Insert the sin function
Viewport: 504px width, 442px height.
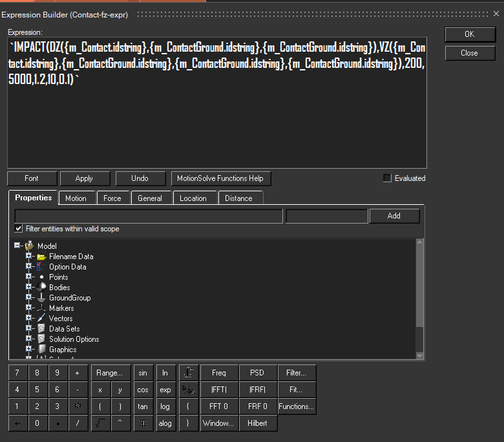[x=143, y=373]
